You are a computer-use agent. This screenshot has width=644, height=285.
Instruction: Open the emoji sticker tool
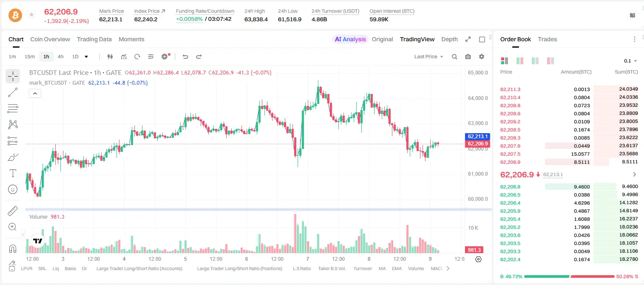pyautogui.click(x=13, y=189)
